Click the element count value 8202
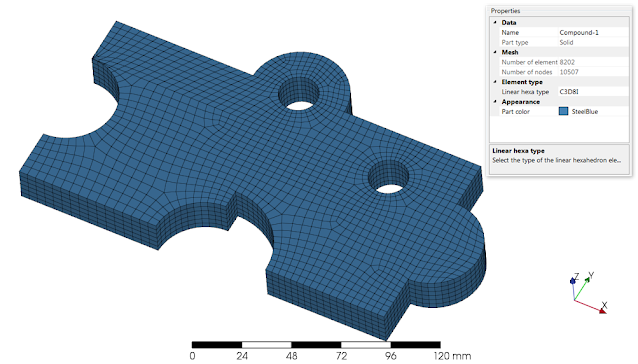Viewport: 638px width, 364px height. (x=567, y=62)
